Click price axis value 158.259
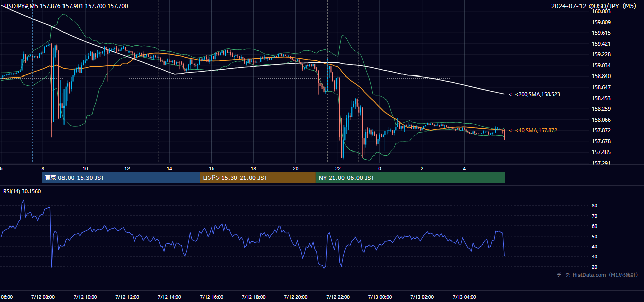The image size is (644, 302). click(x=601, y=109)
